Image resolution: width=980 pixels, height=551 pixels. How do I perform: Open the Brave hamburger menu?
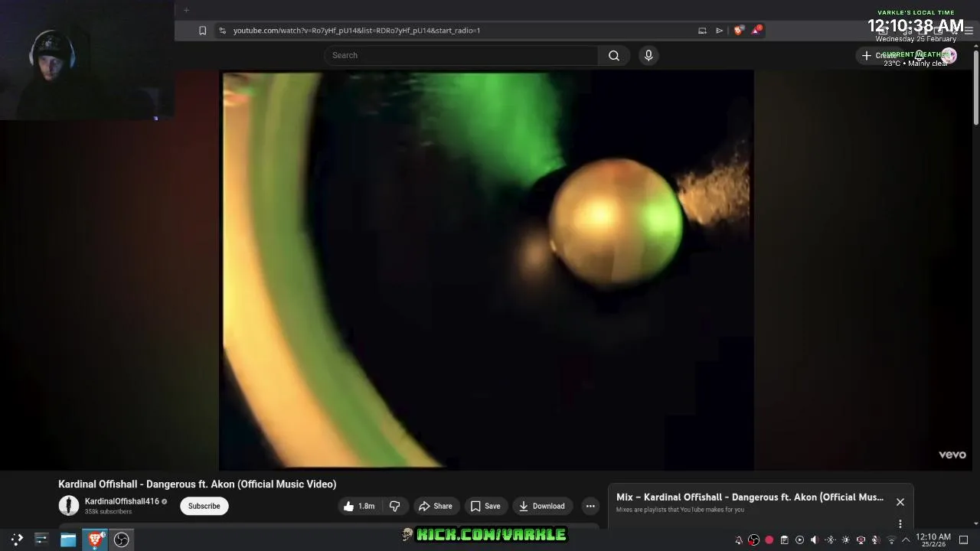click(969, 31)
